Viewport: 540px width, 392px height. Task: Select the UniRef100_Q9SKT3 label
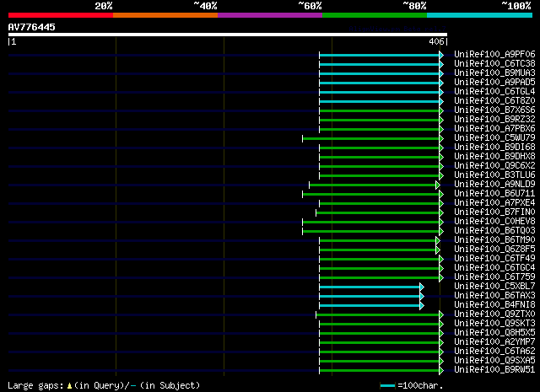(x=494, y=324)
